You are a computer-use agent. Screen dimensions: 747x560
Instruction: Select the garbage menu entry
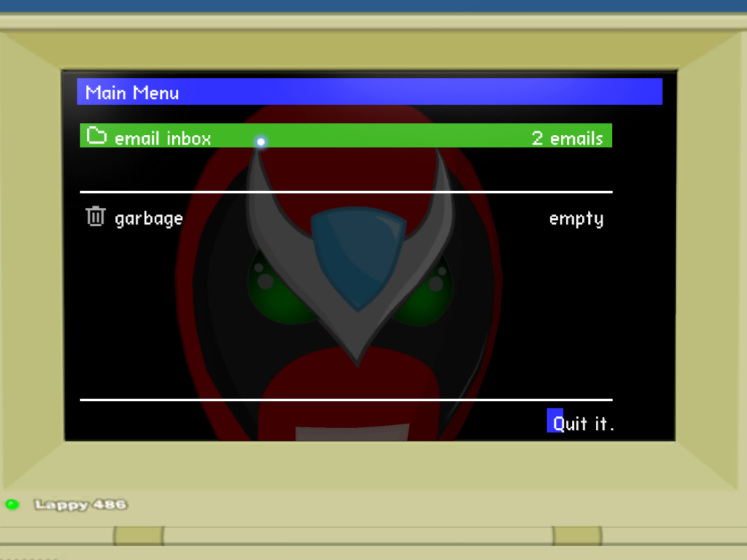149,219
